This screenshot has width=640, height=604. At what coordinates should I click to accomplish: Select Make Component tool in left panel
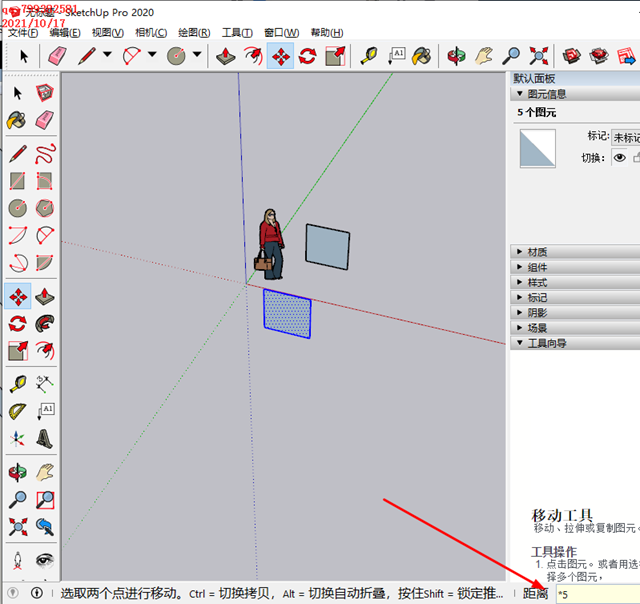[x=44, y=93]
